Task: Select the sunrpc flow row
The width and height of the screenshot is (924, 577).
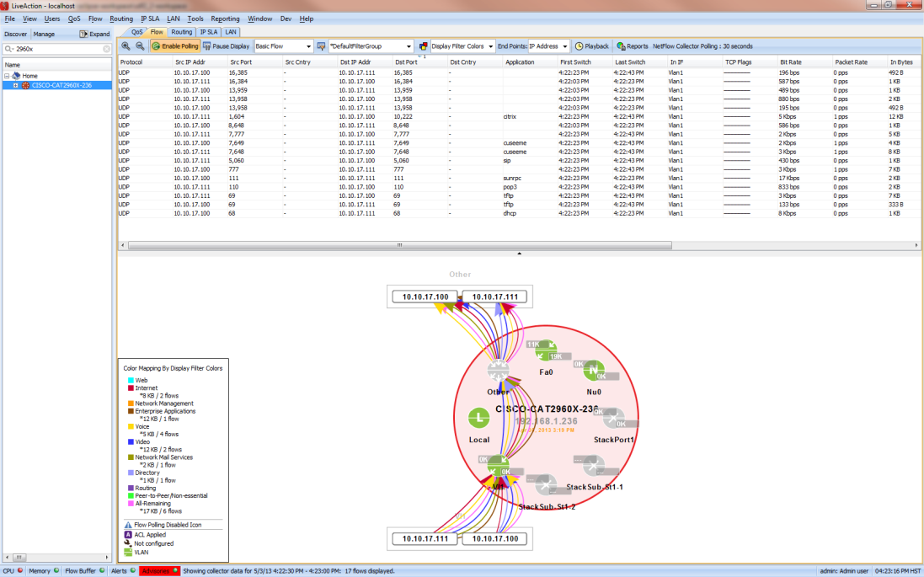Action: pos(519,178)
